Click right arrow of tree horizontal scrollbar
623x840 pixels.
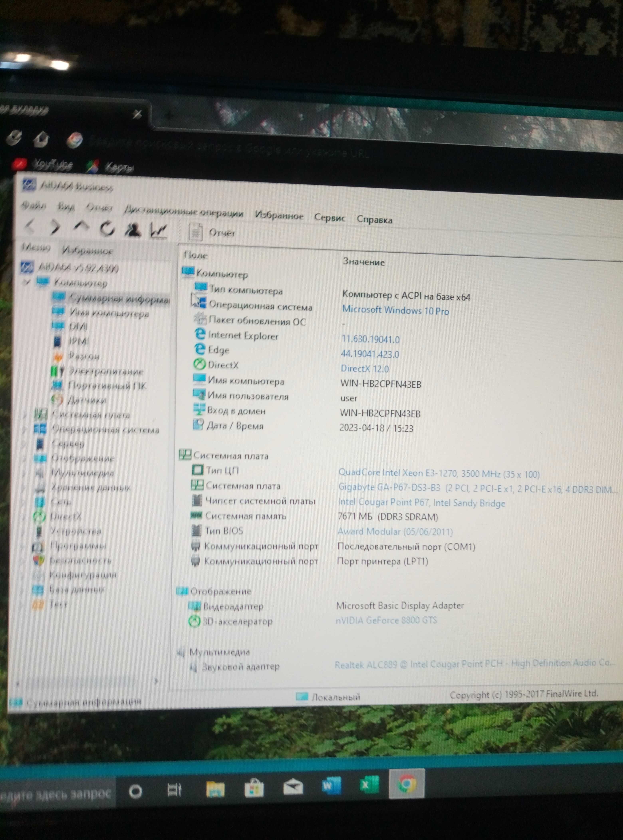tap(156, 681)
